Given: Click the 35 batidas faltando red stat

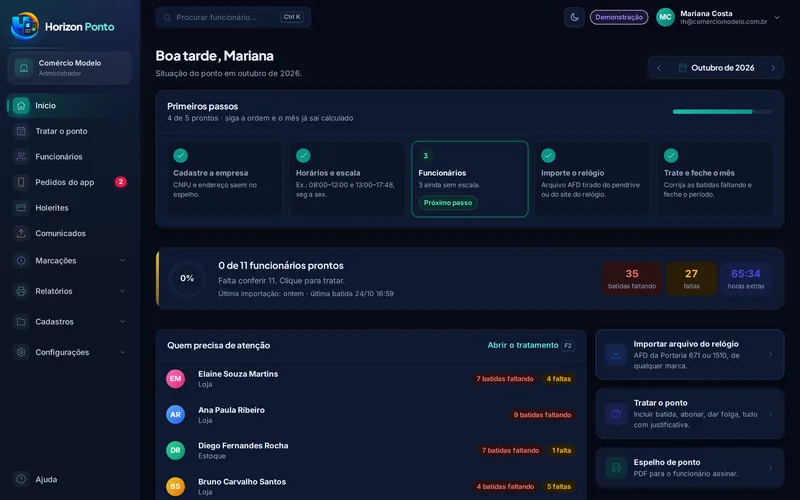Looking at the screenshot, I should 632,279.
